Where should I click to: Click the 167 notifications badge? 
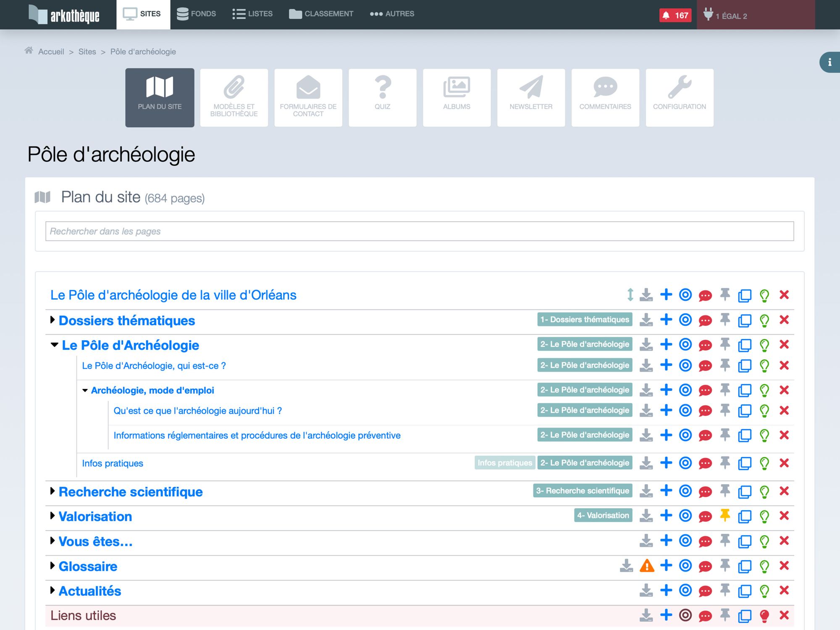tap(675, 16)
